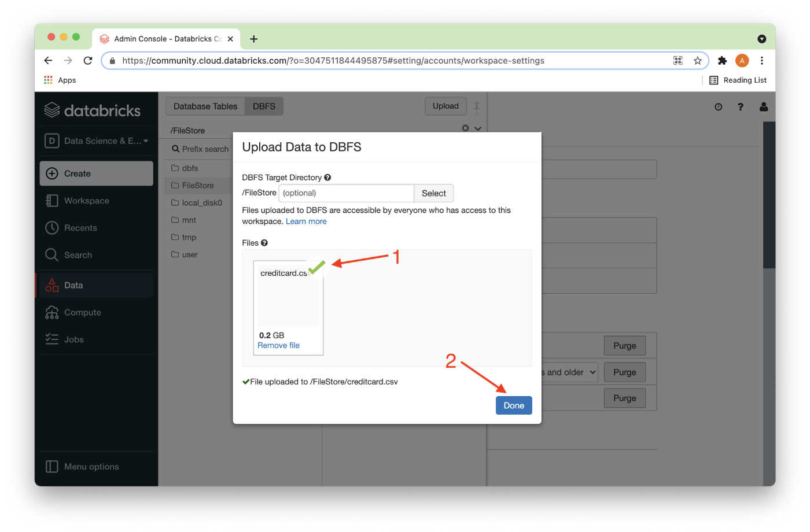
Task: Click the browser forward arrow
Action: [68, 61]
